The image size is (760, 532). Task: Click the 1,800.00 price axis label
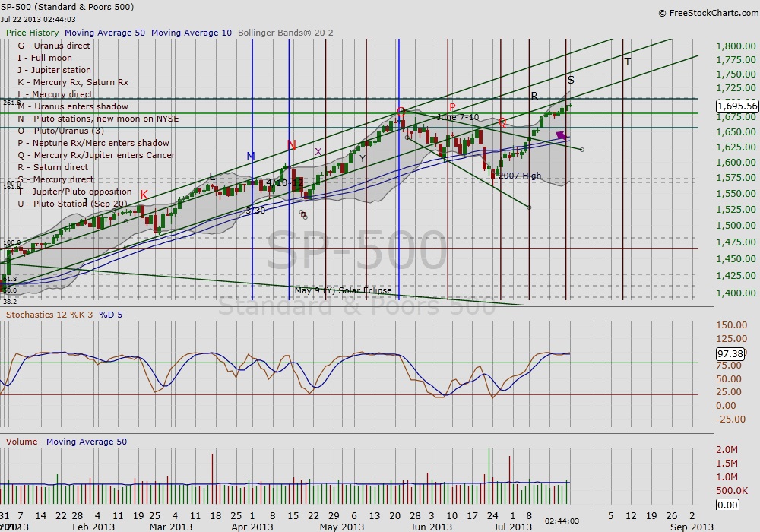736,46
